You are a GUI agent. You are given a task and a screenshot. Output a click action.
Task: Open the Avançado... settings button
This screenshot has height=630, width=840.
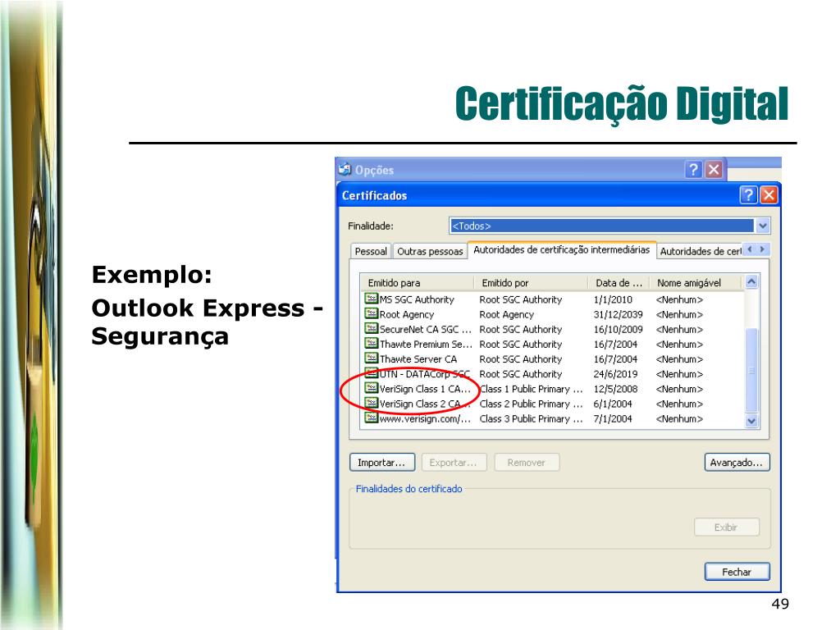click(x=737, y=463)
